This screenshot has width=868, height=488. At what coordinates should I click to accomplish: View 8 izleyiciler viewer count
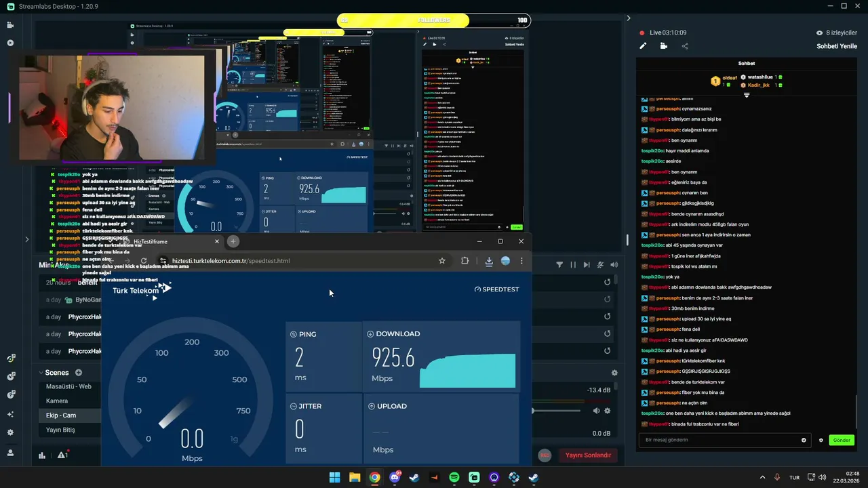click(837, 33)
